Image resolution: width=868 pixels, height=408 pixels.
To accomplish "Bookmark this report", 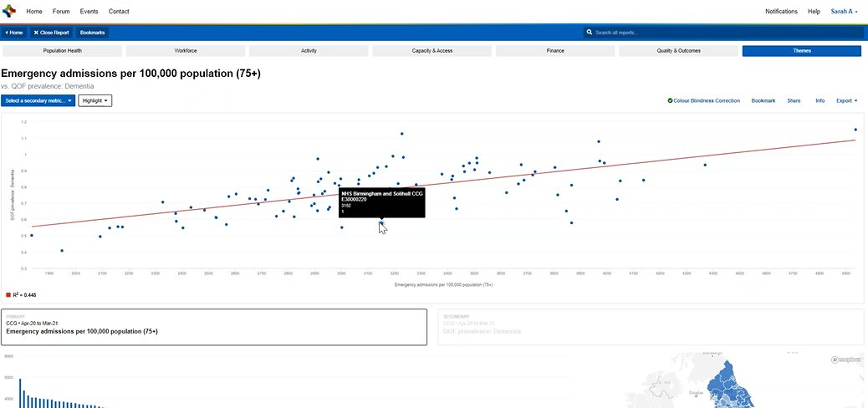I will coord(763,101).
